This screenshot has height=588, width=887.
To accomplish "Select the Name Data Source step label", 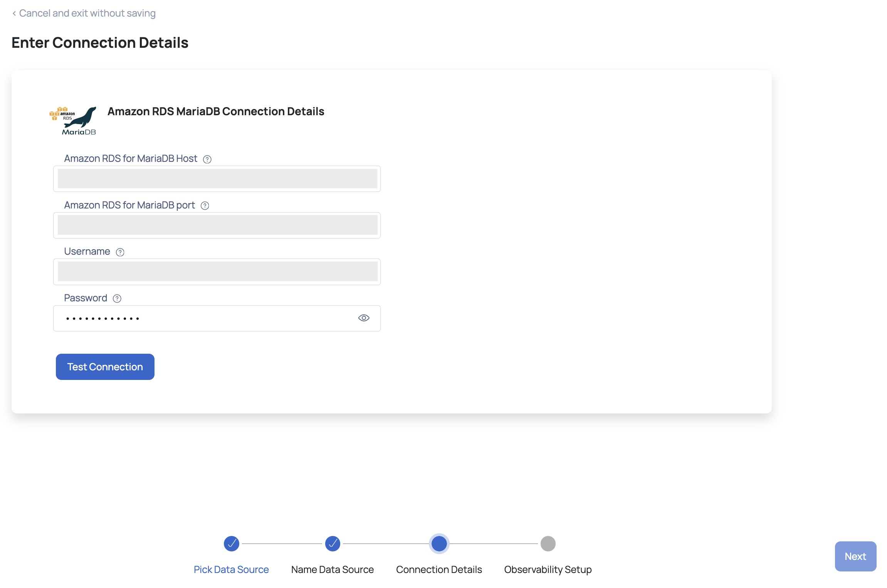I will [333, 570].
